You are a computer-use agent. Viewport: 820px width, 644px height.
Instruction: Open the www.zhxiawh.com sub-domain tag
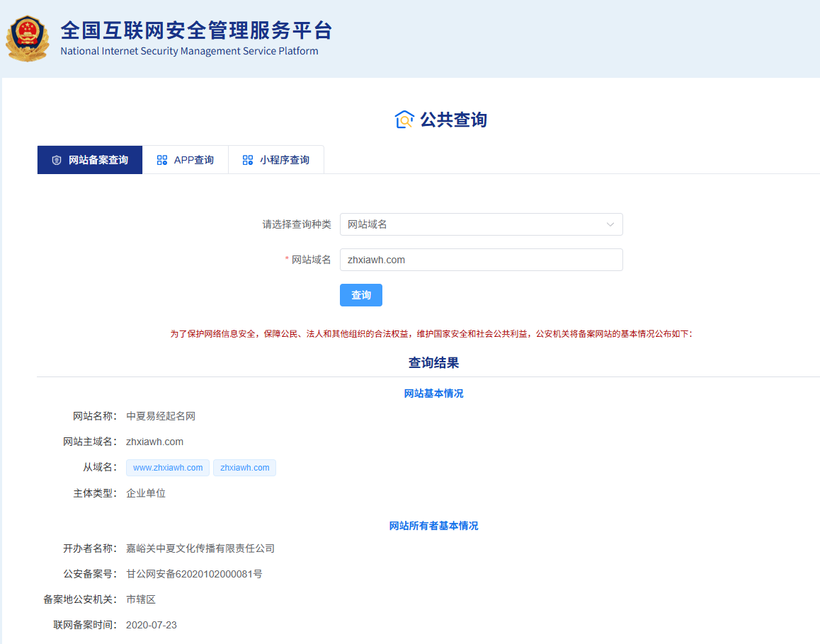pos(168,468)
